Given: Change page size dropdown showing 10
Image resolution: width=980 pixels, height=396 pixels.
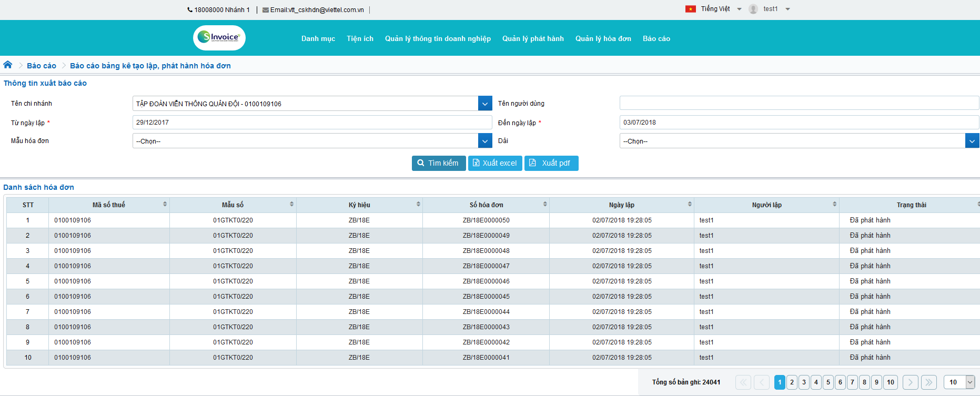Looking at the screenshot, I should (959, 382).
